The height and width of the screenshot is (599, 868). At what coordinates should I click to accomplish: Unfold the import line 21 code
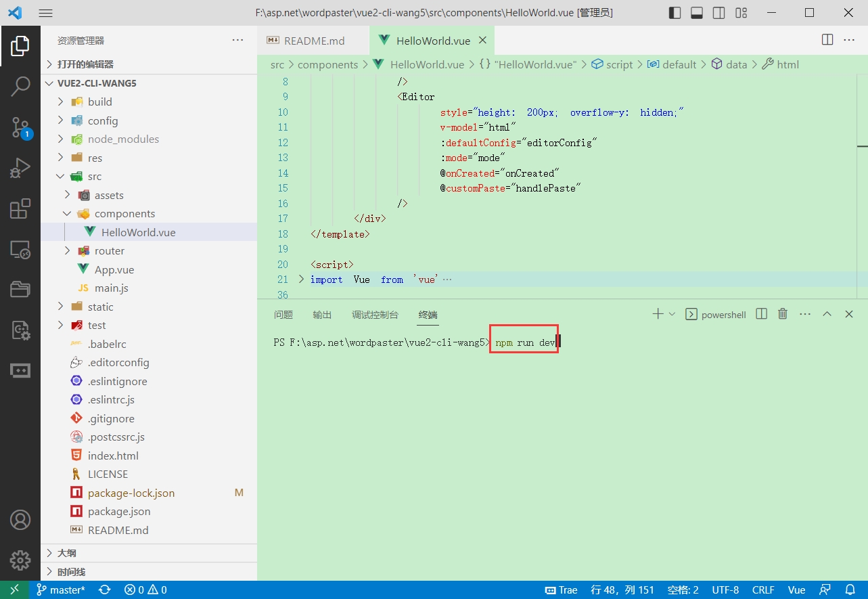tap(302, 279)
